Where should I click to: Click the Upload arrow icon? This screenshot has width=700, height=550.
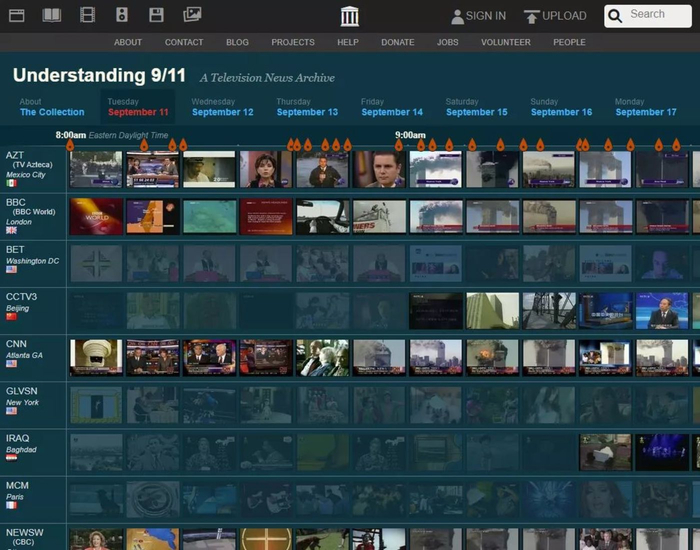coord(532,16)
